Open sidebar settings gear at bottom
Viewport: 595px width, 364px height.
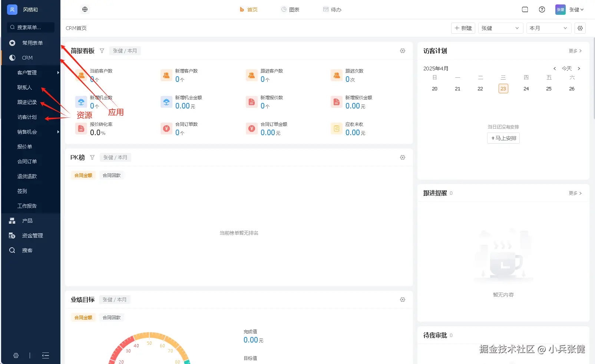[16, 355]
